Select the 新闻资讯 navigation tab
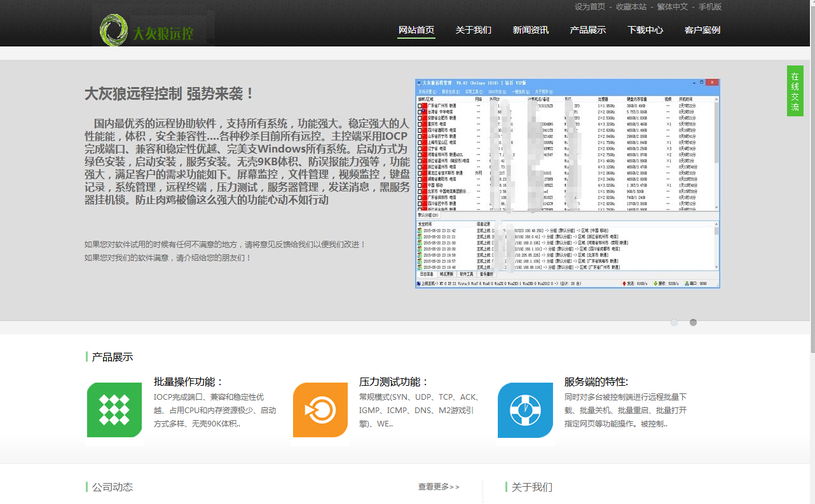This screenshot has height=504, width=815. (x=531, y=30)
